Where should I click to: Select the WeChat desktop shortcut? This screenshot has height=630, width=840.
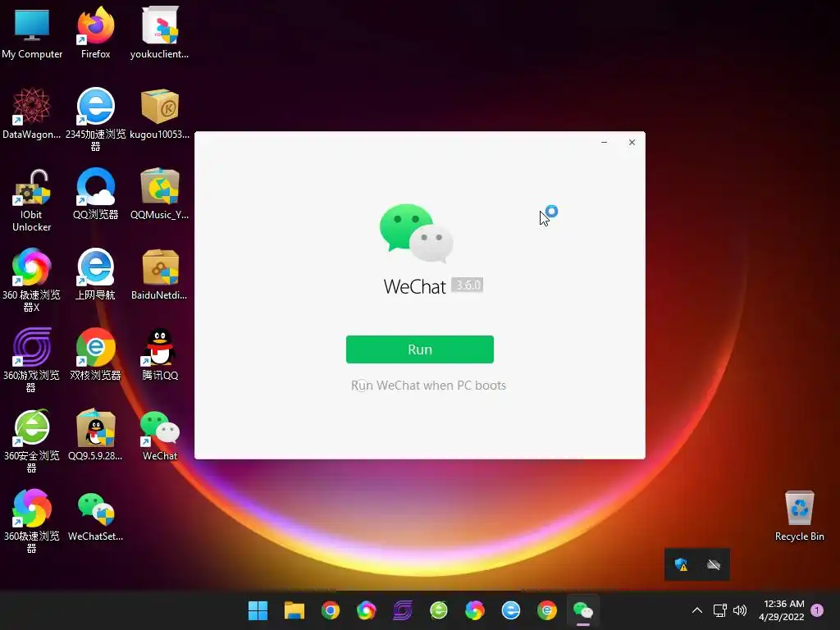[160, 435]
